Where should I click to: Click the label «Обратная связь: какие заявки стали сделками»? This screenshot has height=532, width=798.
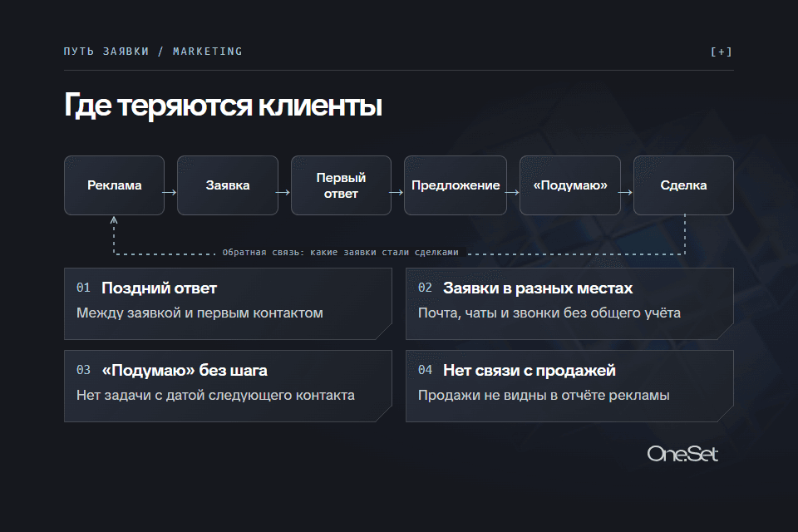[x=341, y=252]
